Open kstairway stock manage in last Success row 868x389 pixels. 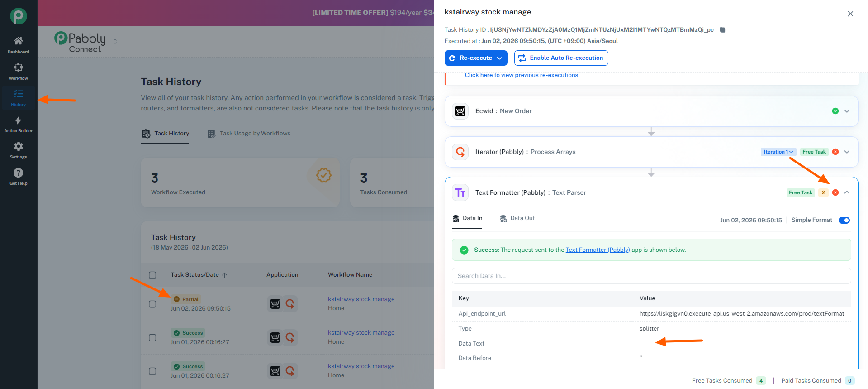[x=361, y=366]
